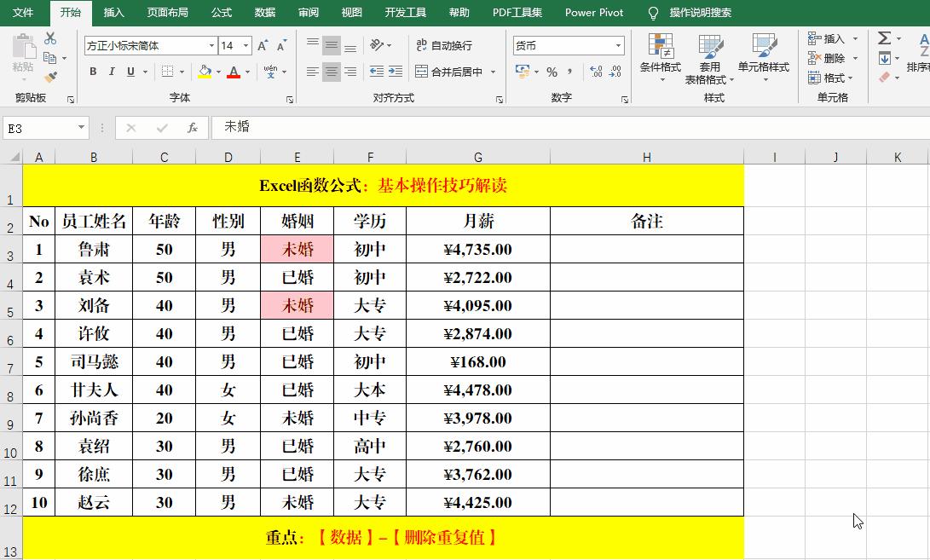
Task: Click the Percent Style icon
Action: click(552, 72)
